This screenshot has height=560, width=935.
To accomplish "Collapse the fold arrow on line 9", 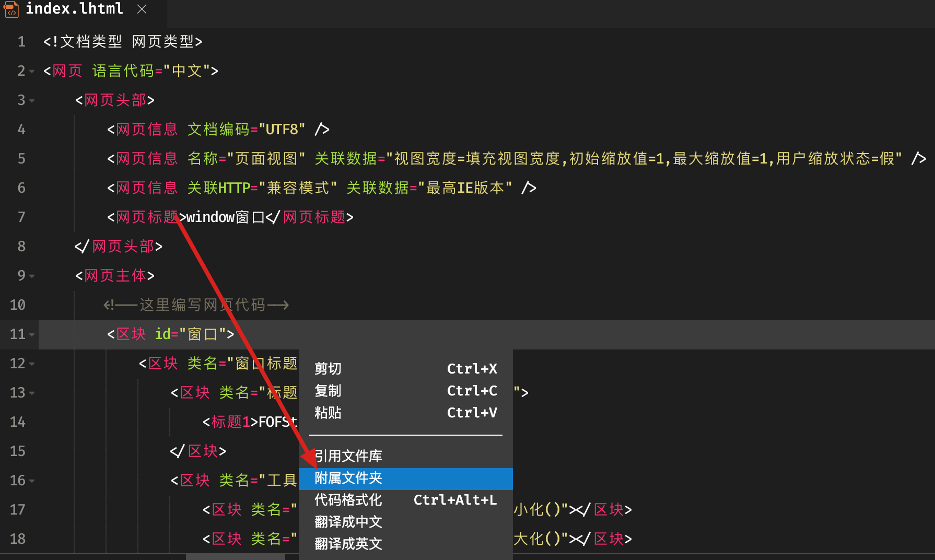I will (x=32, y=276).
